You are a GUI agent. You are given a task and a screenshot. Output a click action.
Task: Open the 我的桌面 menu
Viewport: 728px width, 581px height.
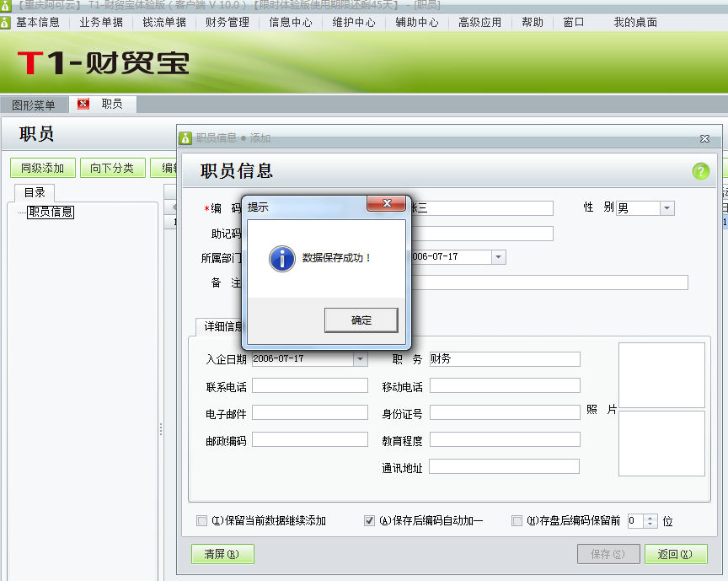coord(635,22)
